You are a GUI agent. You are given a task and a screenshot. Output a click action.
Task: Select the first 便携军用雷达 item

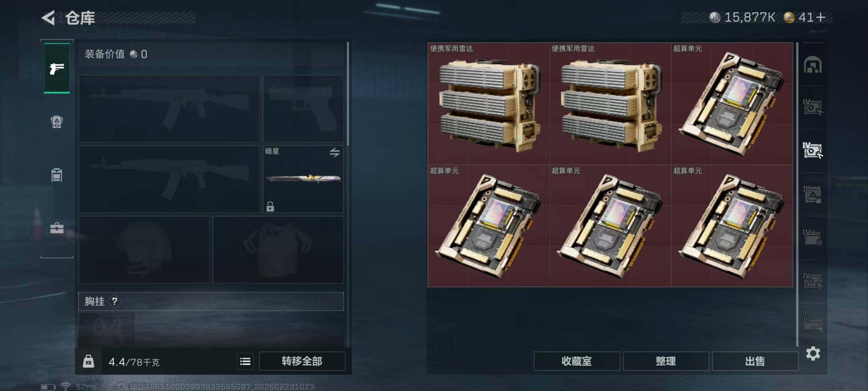coord(489,104)
